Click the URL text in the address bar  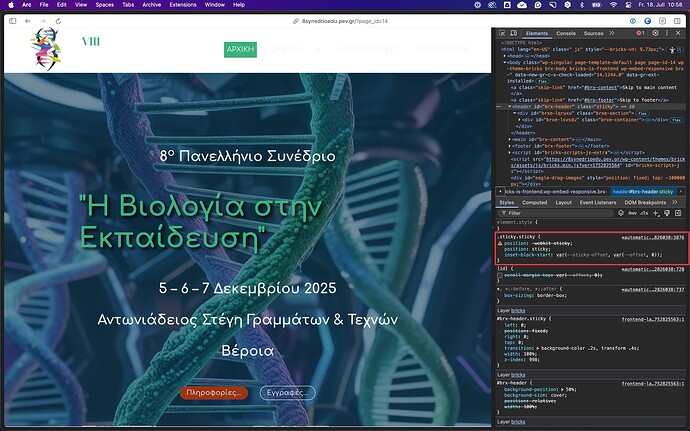coord(345,21)
